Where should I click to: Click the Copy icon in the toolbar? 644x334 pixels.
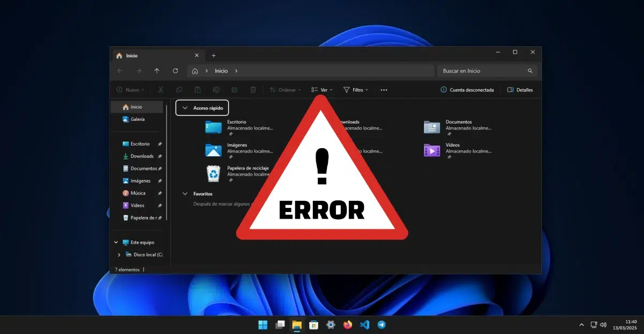179,90
